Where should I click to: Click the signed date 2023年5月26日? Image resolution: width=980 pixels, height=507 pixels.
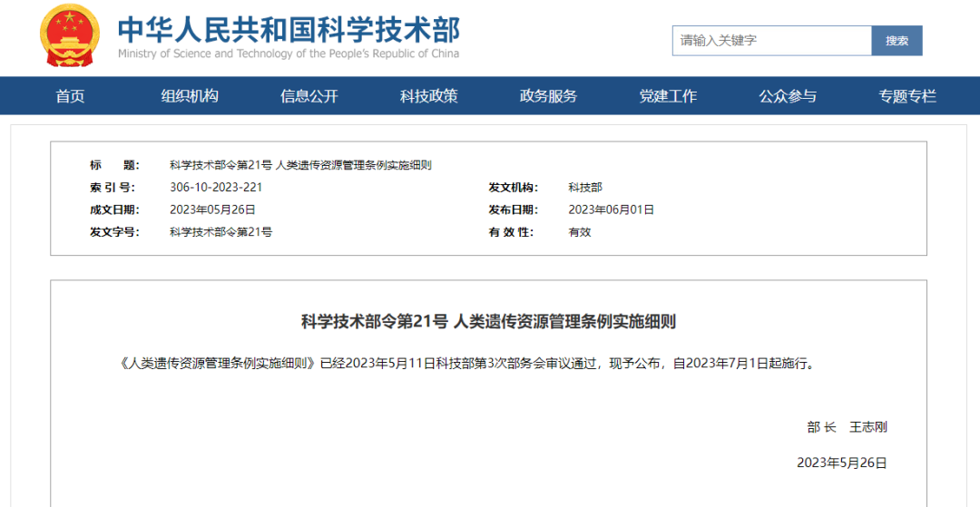842,463
